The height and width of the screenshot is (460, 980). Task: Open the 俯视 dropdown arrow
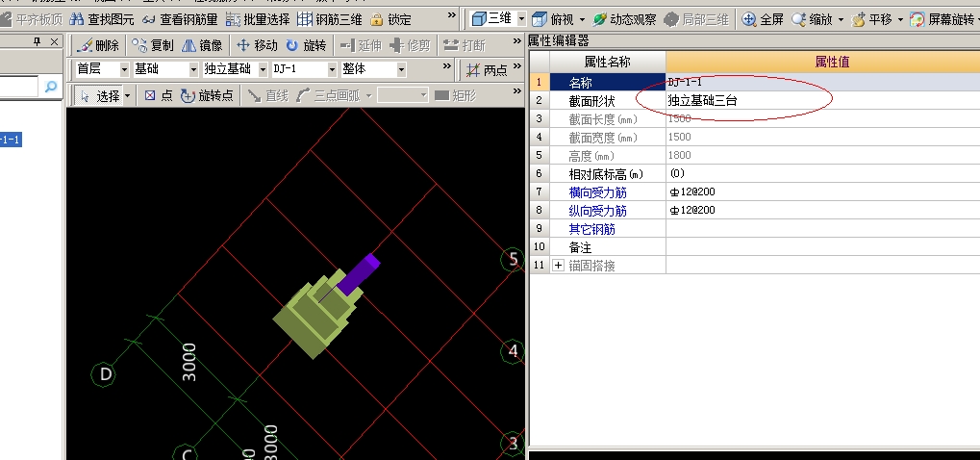click(583, 19)
